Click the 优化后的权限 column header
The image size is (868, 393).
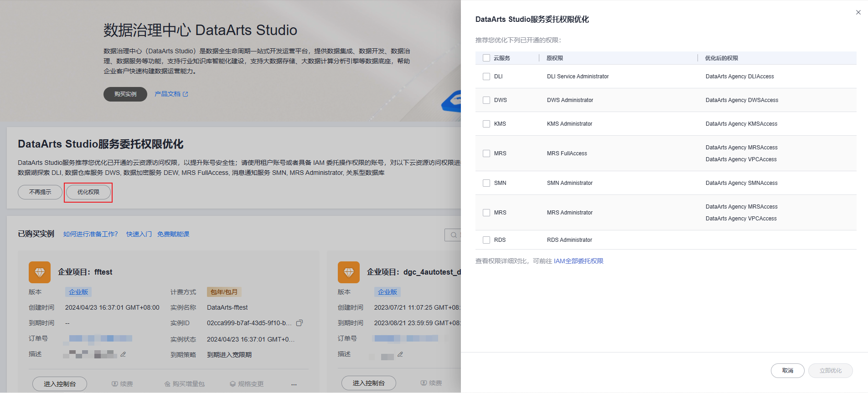(x=722, y=58)
